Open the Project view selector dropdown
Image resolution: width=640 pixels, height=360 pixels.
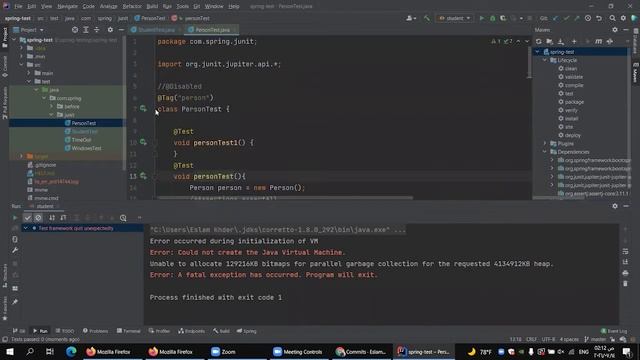(29, 30)
